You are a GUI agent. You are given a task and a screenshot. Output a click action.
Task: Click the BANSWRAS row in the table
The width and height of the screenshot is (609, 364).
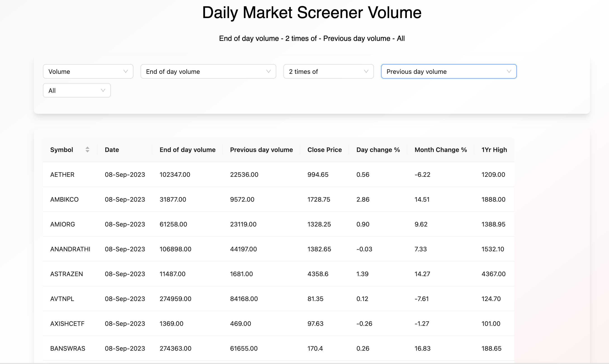245,348
